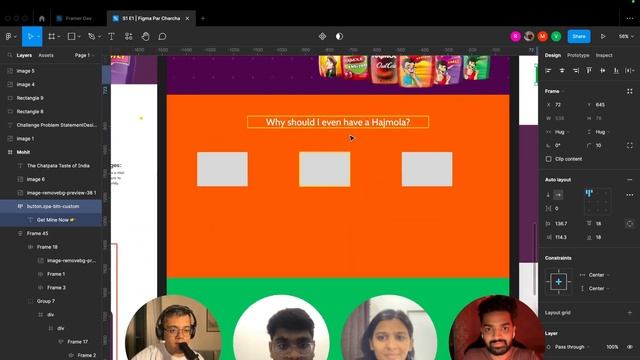Select the Hand tool
This screenshot has height=360, width=640.
[145, 36]
